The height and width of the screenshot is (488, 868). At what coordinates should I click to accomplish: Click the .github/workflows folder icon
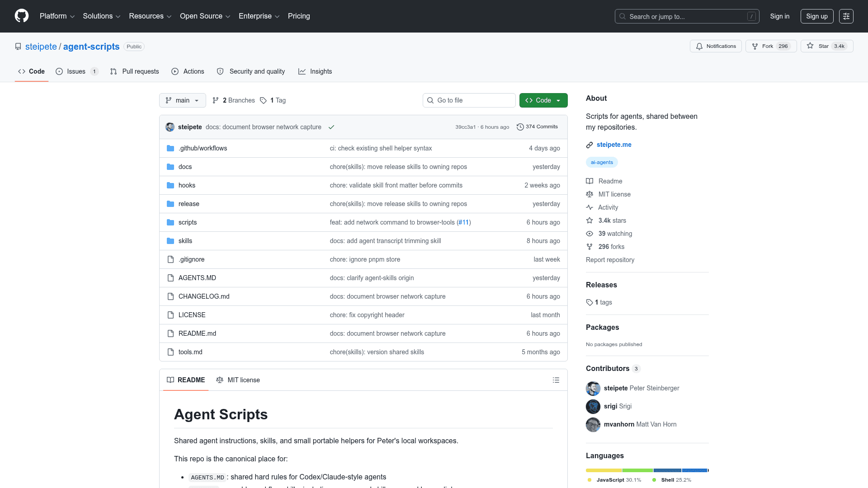click(170, 148)
